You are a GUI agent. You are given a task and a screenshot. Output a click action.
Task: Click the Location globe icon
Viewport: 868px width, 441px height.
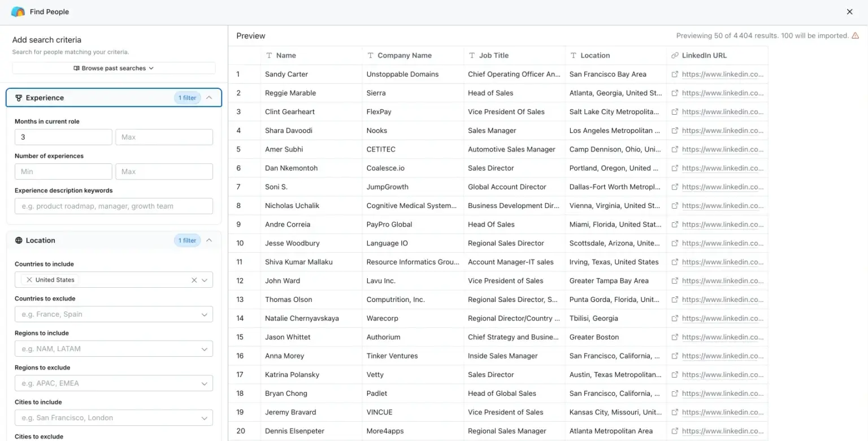[x=19, y=240]
